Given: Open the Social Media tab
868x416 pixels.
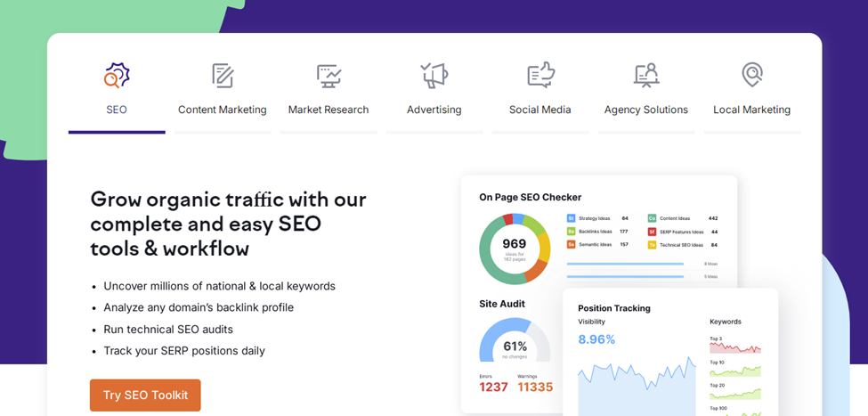Looking at the screenshot, I should coord(539,110).
